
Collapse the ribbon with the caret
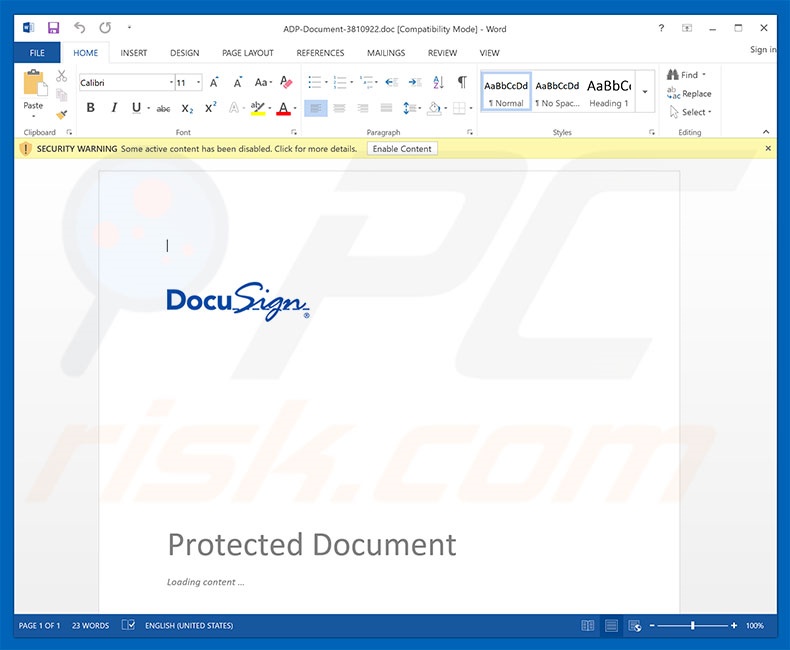(766, 132)
